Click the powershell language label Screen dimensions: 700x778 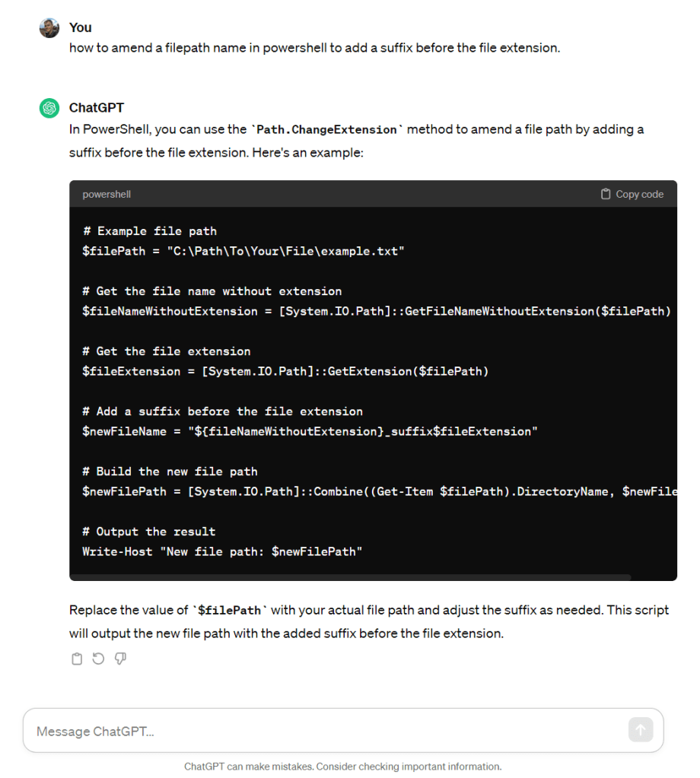click(x=107, y=194)
